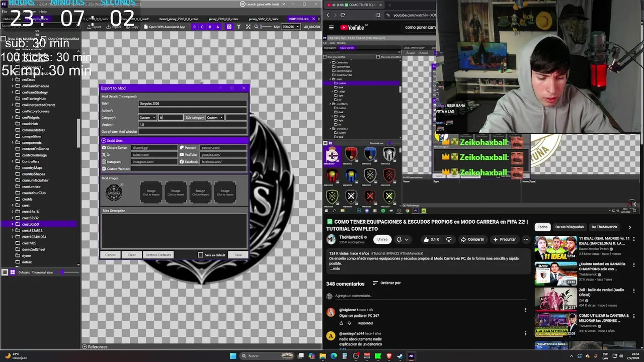
Task: Click inside the Mod Description text area
Action: (x=174, y=231)
